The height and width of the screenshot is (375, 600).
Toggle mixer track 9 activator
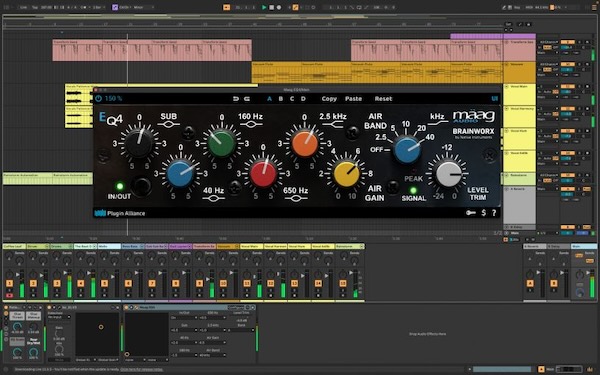coord(199,283)
